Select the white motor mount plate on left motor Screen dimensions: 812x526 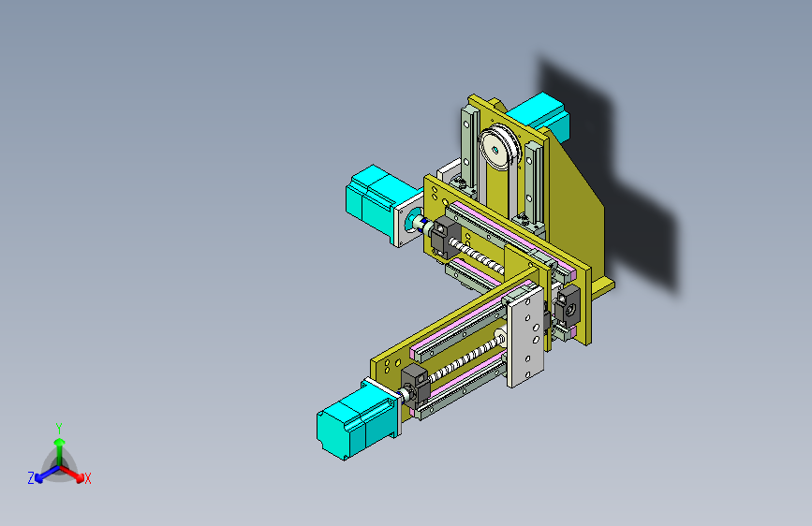[x=409, y=220]
